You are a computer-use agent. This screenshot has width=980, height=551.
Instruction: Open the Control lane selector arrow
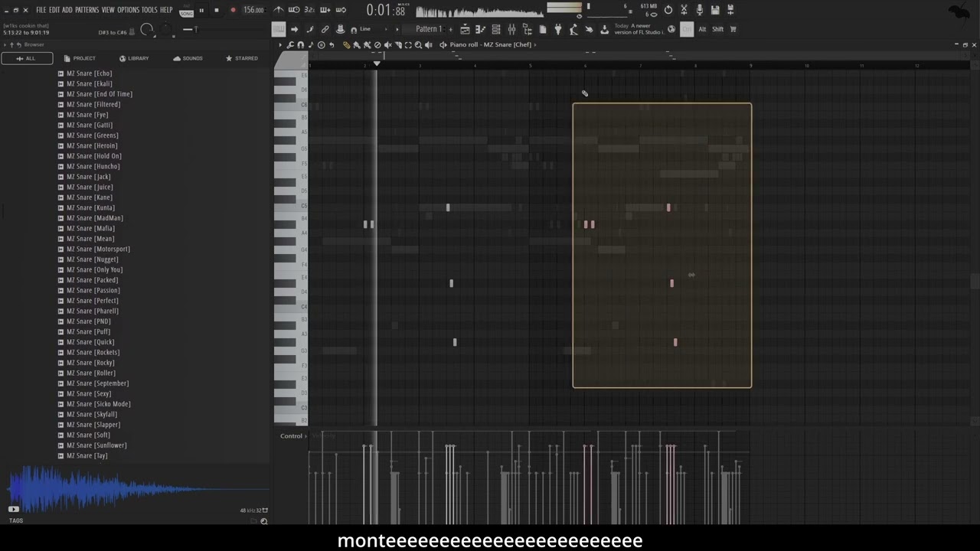(305, 436)
